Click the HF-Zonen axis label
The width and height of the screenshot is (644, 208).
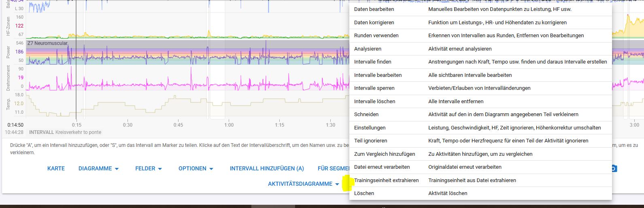point(9,26)
